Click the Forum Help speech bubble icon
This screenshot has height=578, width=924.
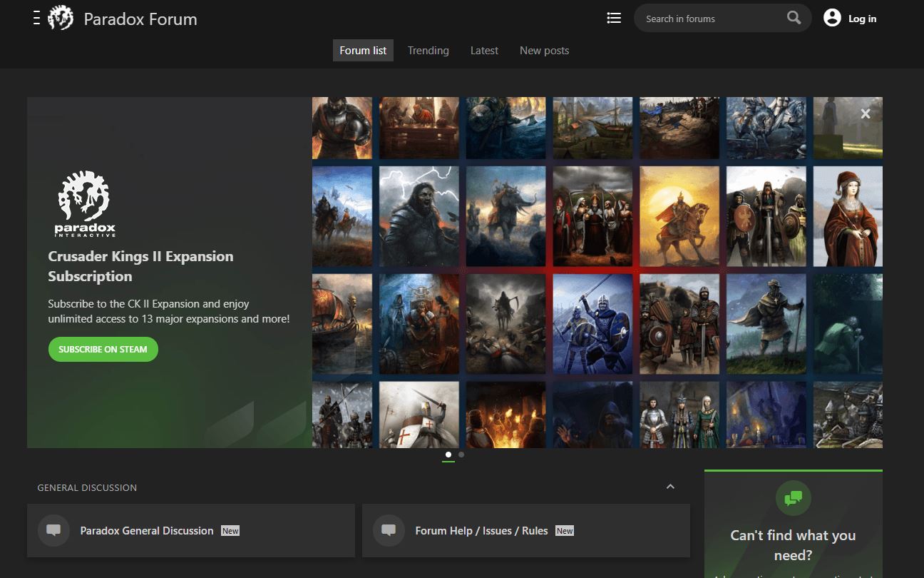pyautogui.click(x=389, y=531)
